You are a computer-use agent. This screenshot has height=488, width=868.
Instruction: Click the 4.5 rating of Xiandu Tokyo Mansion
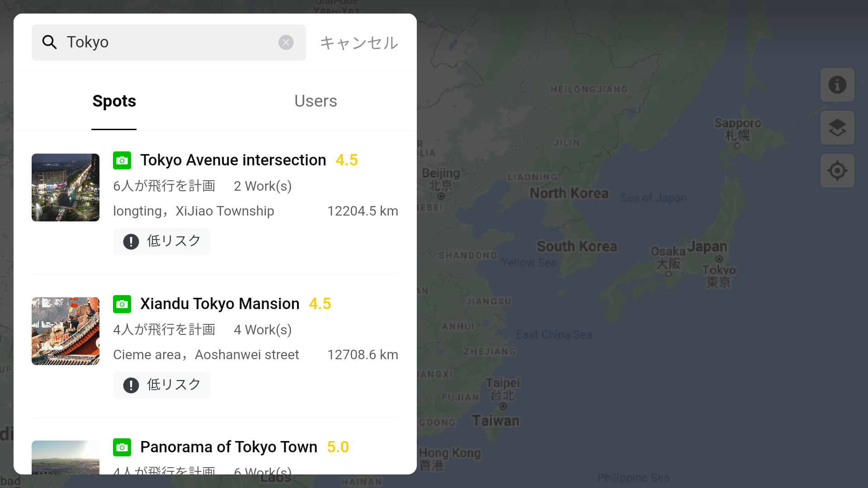point(320,304)
